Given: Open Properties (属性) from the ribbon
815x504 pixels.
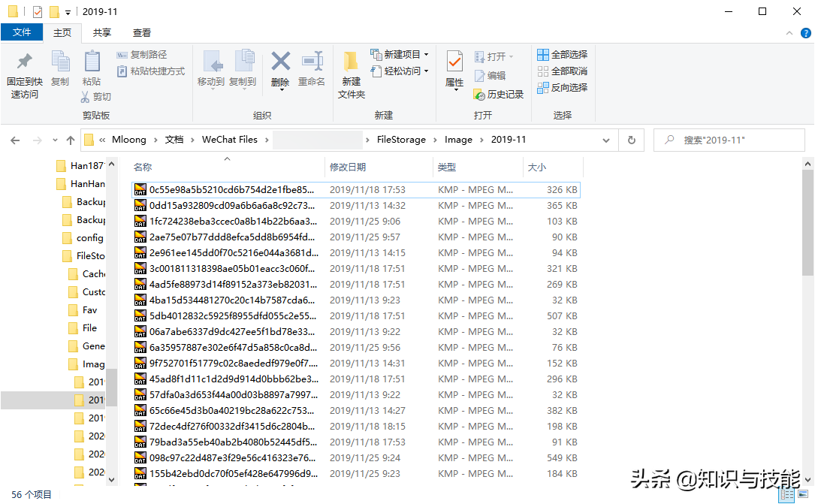Looking at the screenshot, I should pos(454,69).
